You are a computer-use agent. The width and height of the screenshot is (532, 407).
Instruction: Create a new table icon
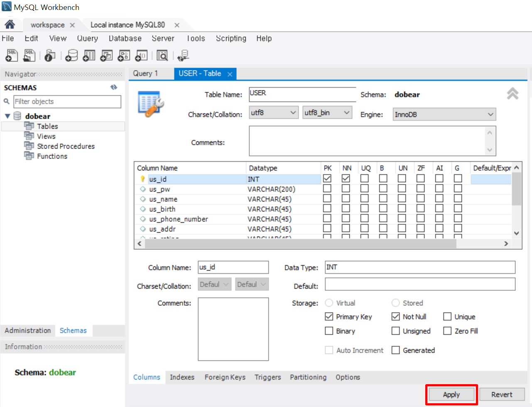[x=89, y=55]
